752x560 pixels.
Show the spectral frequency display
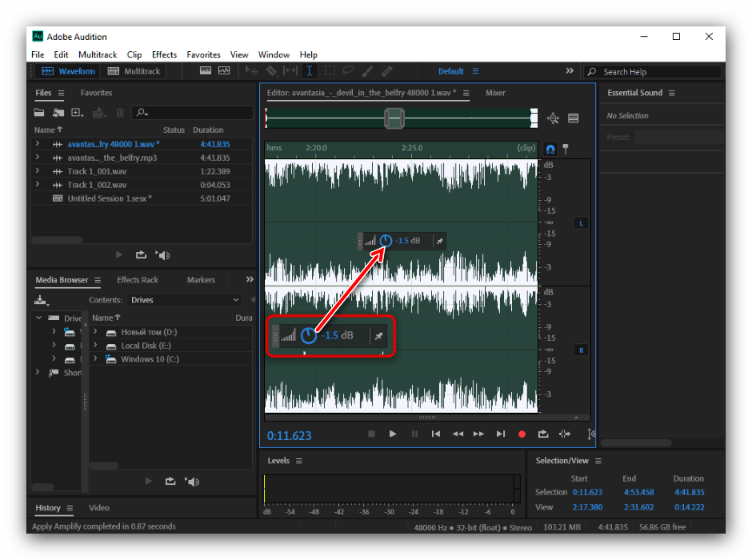(205, 71)
